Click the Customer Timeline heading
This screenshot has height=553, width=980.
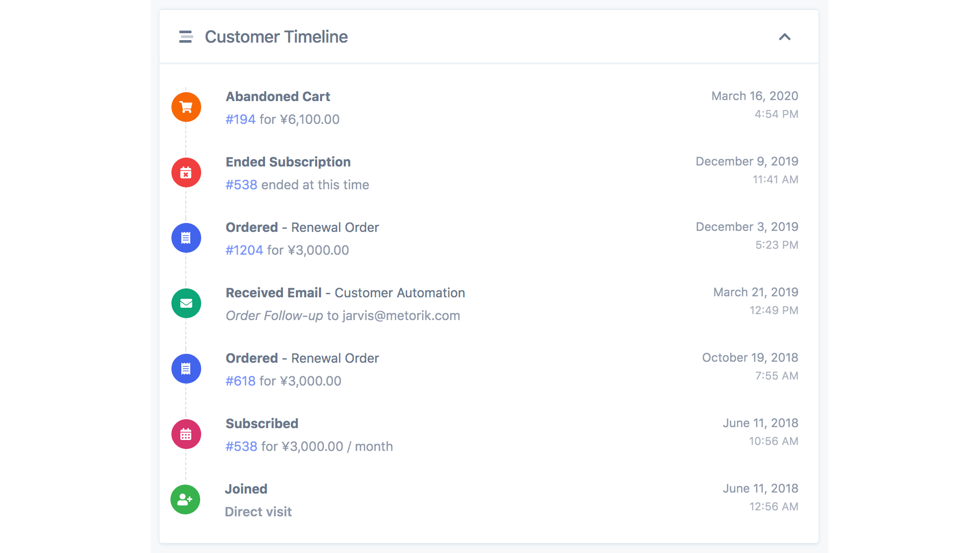tap(276, 37)
